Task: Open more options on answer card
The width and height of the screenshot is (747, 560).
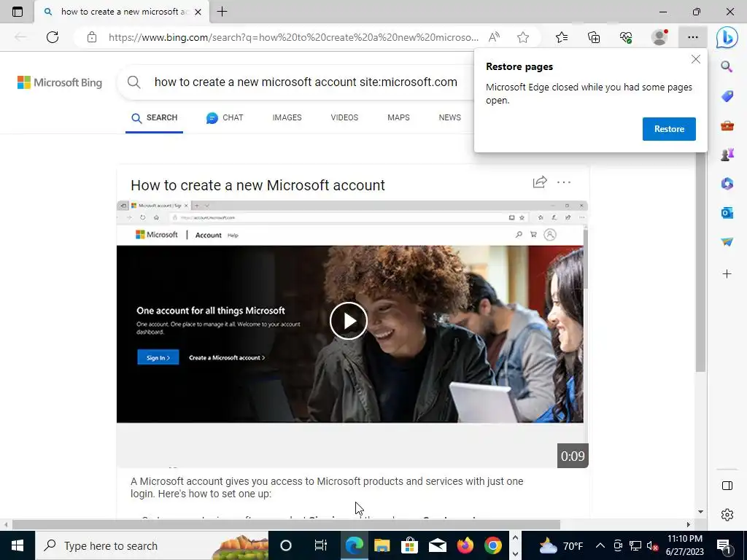Action: 564,182
